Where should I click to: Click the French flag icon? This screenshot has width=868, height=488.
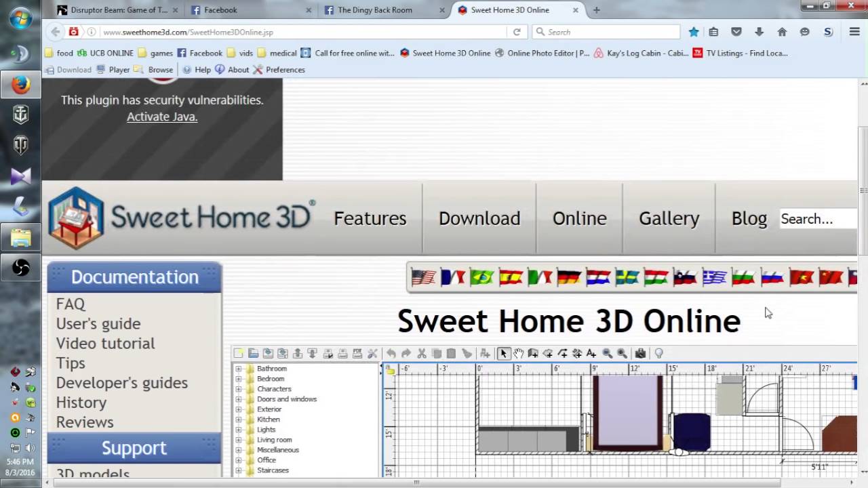[x=452, y=277]
